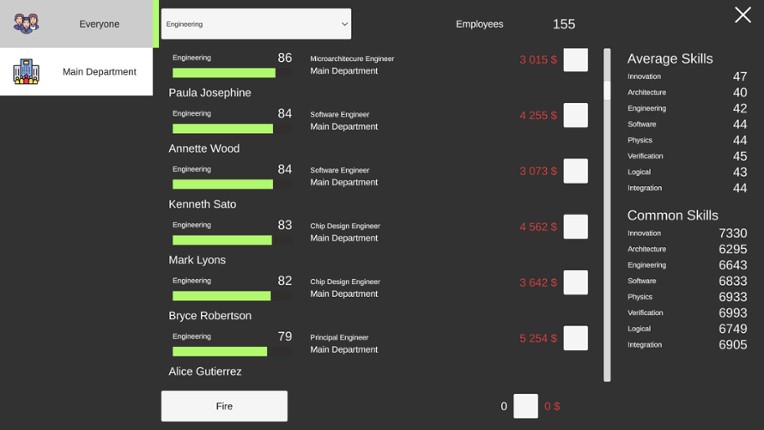The width and height of the screenshot is (764, 430).
Task: Click Paula Josephine's Engineering skill bar
Action: (223, 129)
